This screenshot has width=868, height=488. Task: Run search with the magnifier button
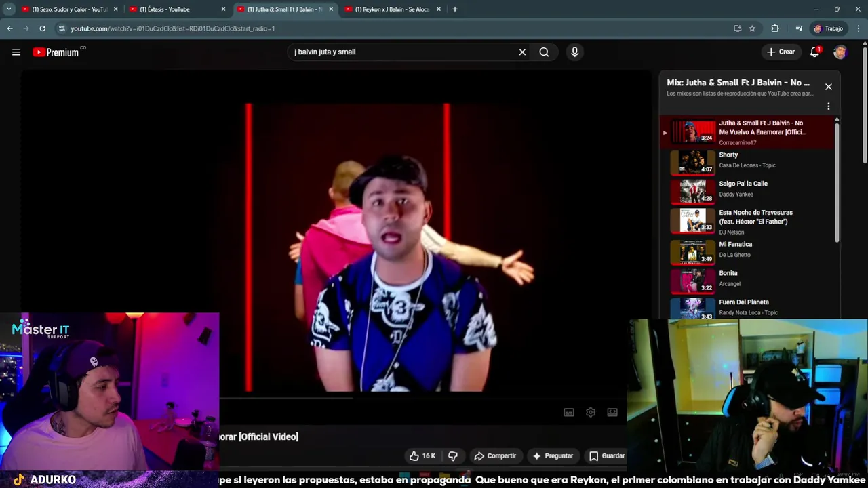point(544,52)
